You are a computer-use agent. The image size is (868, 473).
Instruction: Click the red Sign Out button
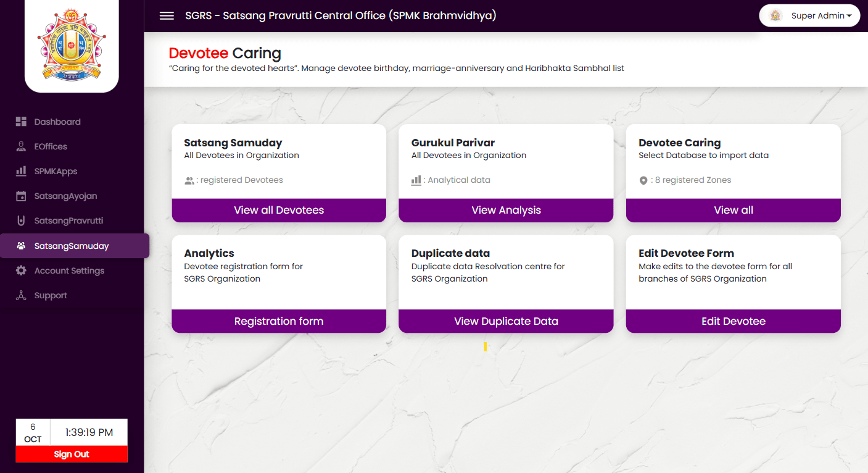72,454
